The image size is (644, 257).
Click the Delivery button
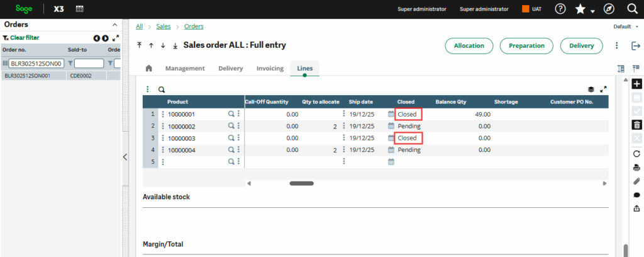582,45
